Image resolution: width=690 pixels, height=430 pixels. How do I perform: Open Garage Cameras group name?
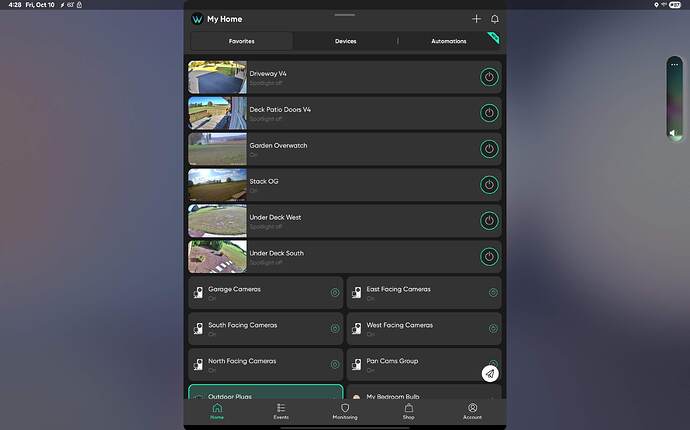(x=234, y=289)
